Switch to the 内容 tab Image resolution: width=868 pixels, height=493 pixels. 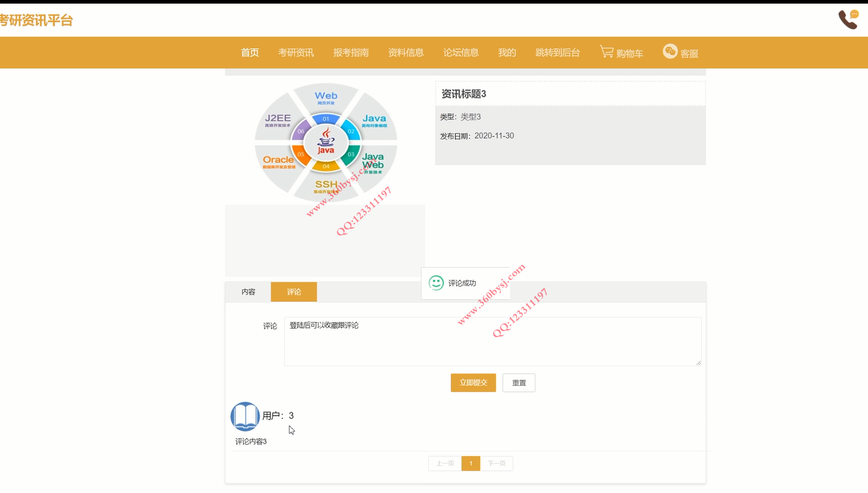tap(248, 292)
